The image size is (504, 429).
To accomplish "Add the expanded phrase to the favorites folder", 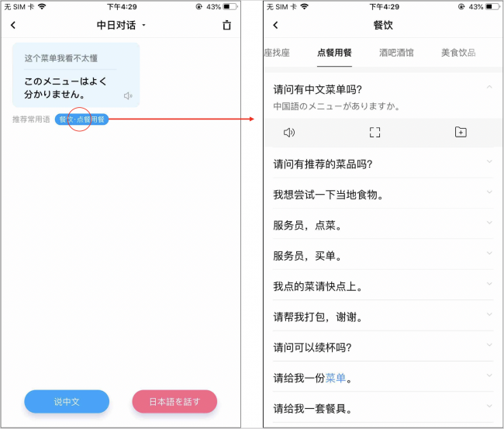I will click(461, 133).
